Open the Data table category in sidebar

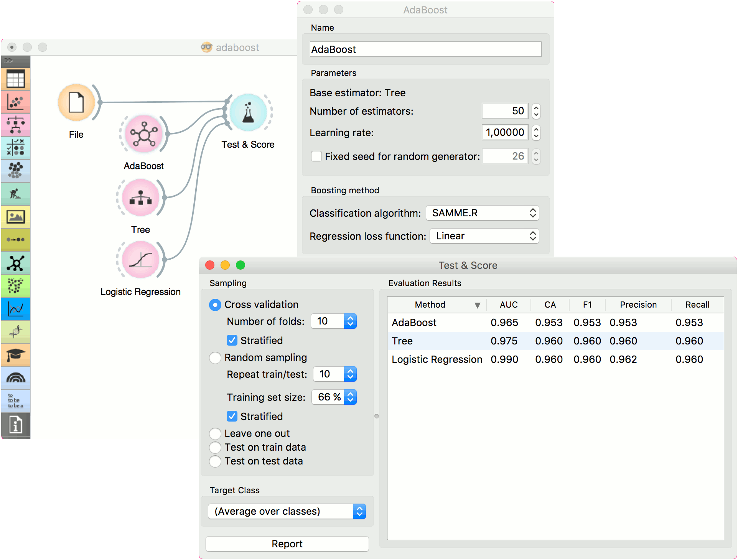16,79
